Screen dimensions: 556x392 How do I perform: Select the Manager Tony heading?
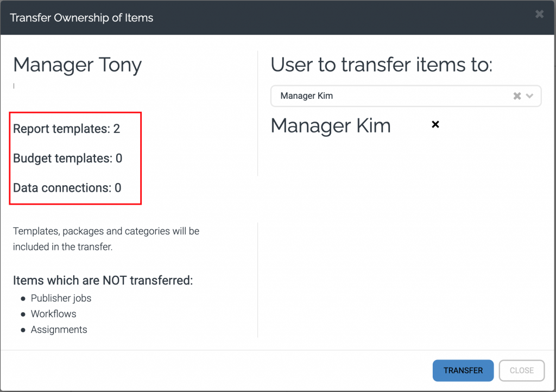click(77, 65)
